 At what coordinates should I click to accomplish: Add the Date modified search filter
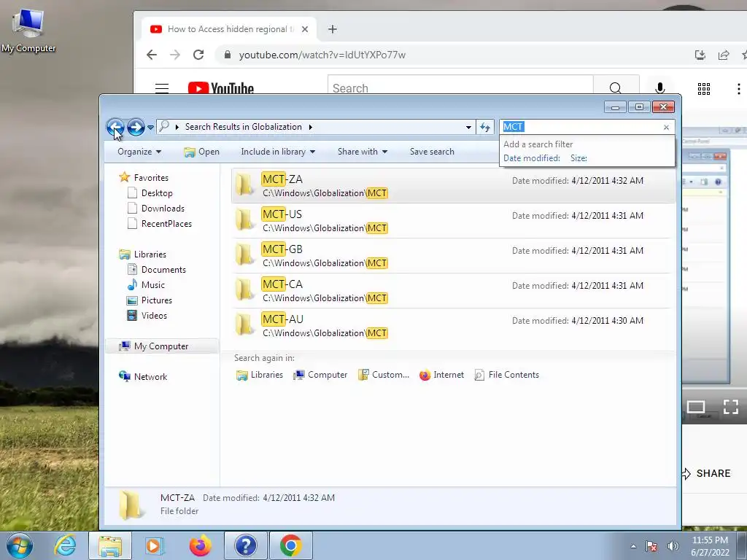(532, 158)
